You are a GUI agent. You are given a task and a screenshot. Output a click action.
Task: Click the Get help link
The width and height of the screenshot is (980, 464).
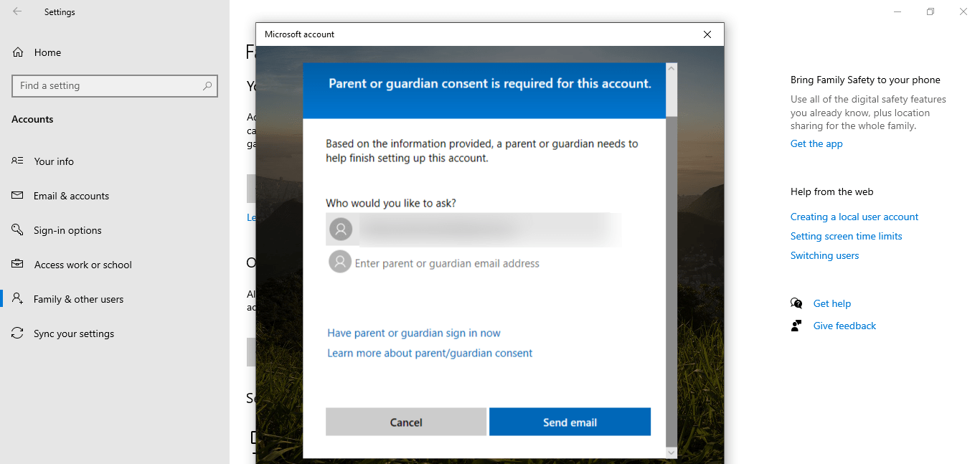[x=832, y=303]
